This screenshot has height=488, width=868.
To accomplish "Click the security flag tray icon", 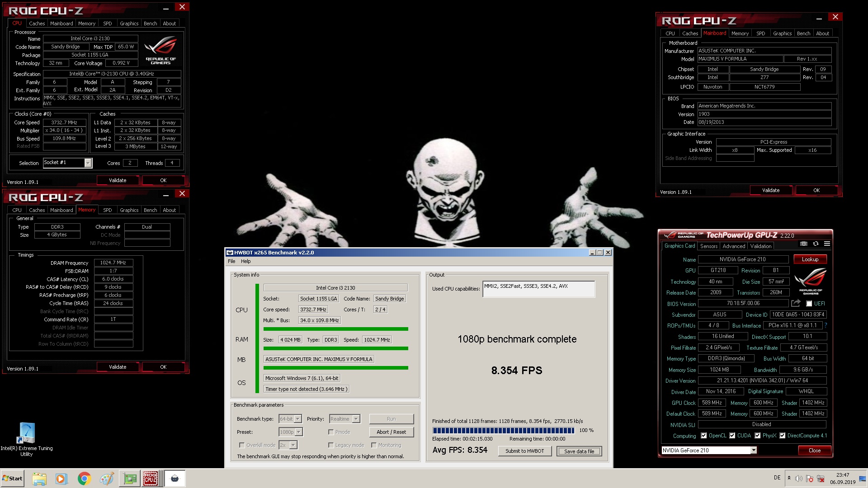I will (810, 479).
